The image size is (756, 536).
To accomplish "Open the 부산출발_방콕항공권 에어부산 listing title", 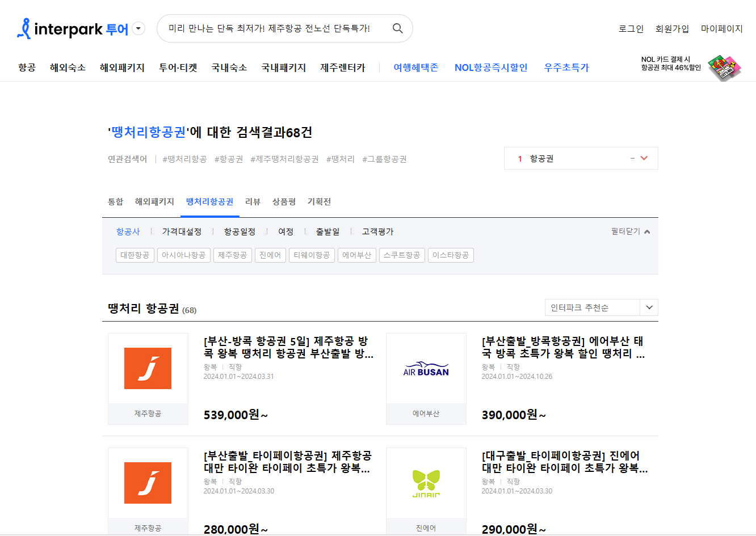I will click(x=563, y=347).
